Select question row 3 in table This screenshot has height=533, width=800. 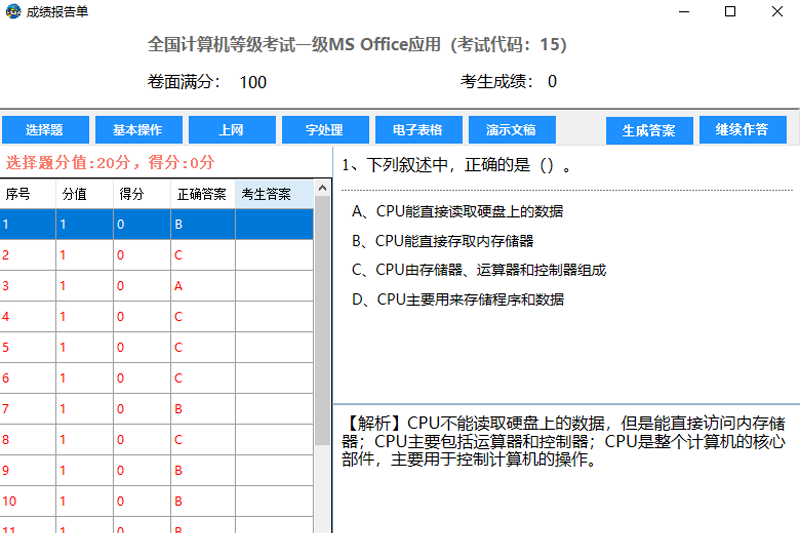pos(157,286)
